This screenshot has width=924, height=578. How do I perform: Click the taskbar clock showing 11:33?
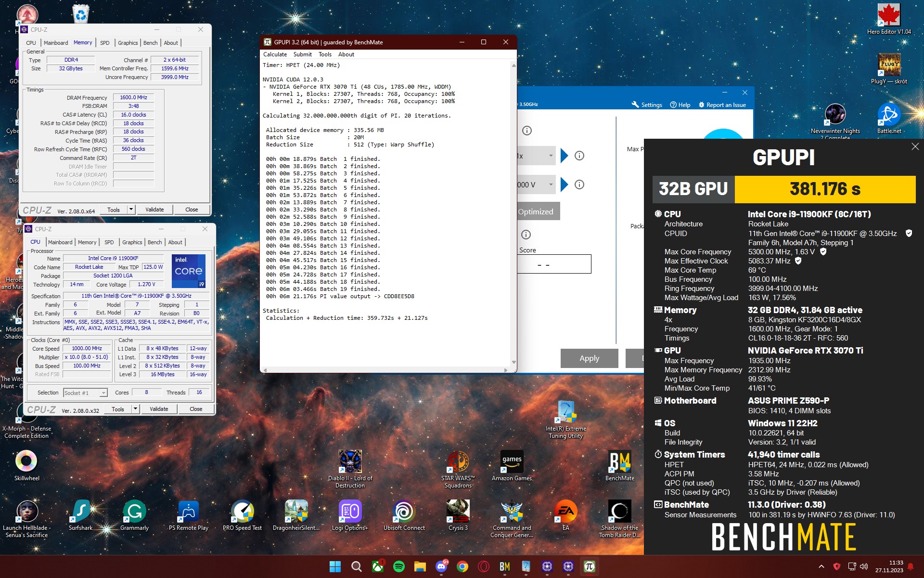[x=889, y=566]
